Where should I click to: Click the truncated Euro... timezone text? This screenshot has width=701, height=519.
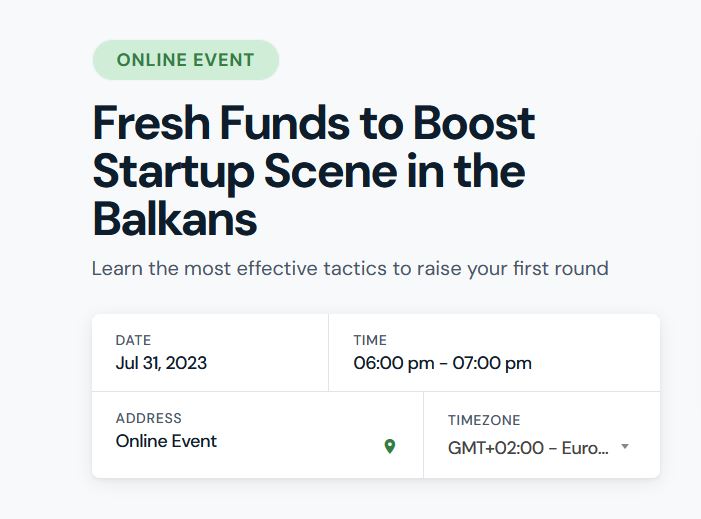coord(585,448)
